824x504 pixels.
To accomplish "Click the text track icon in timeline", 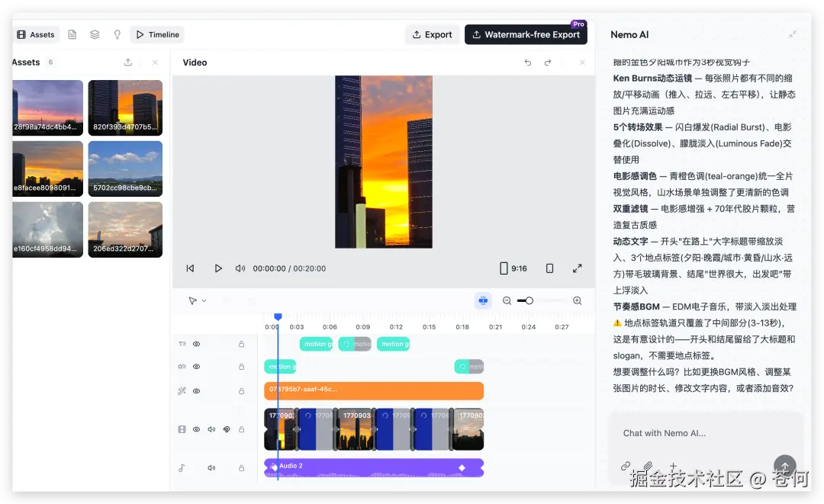I will pos(182,344).
